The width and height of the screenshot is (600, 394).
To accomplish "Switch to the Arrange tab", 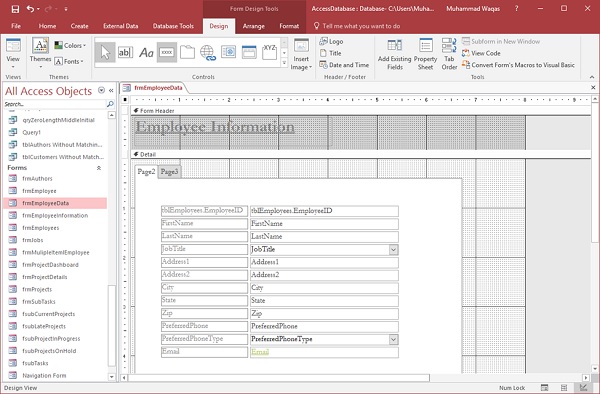I will [x=253, y=26].
